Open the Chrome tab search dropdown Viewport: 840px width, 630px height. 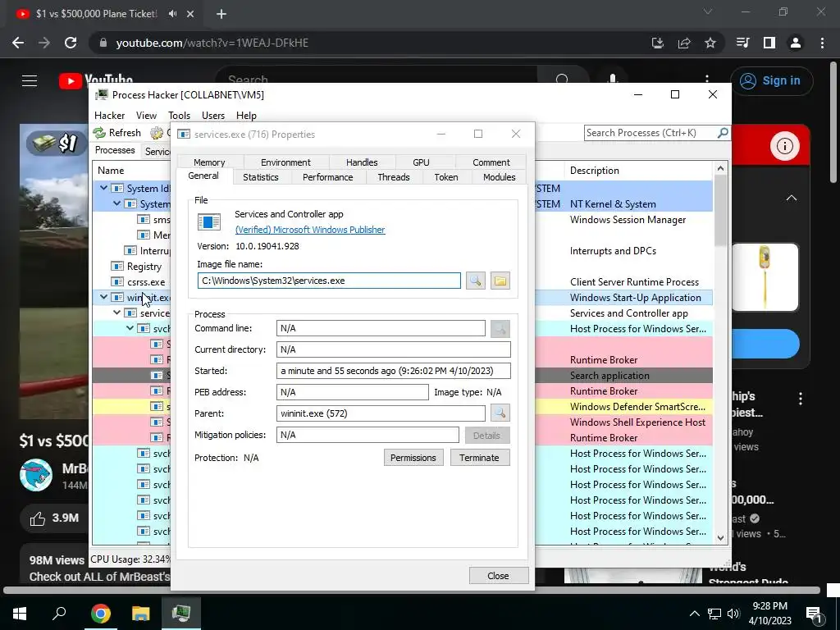pyautogui.click(x=708, y=11)
